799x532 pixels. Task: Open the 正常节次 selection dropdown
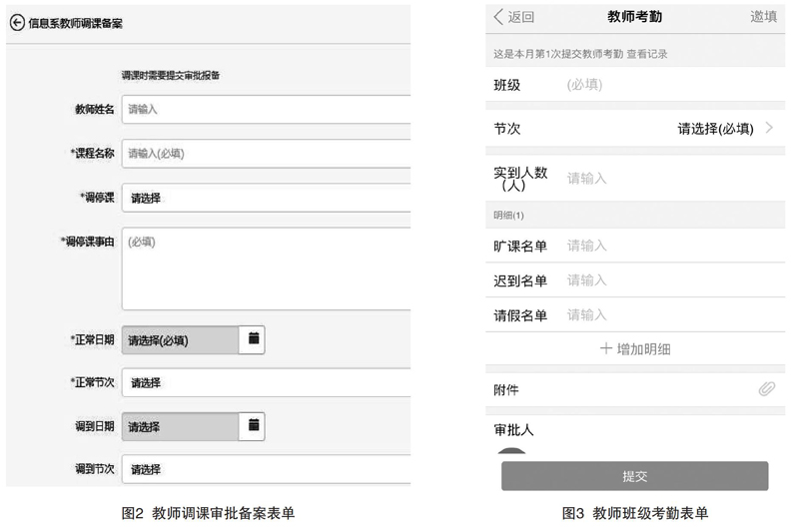266,383
